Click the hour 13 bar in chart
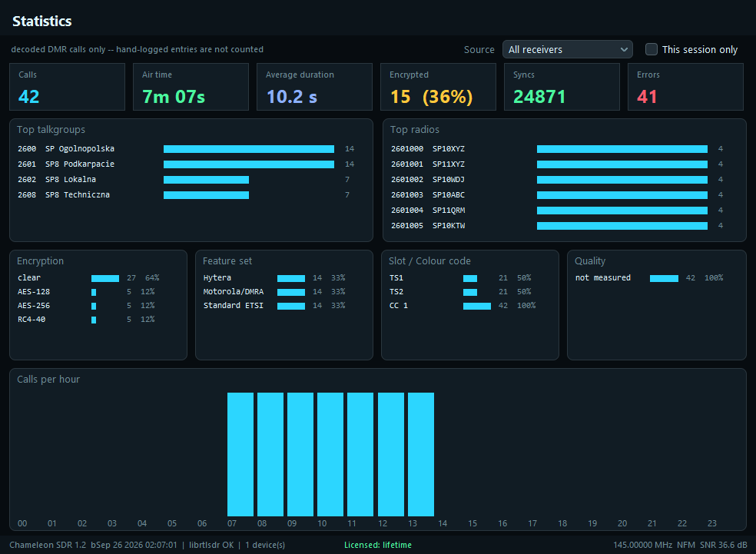Image resolution: width=756 pixels, height=554 pixels. (x=421, y=454)
